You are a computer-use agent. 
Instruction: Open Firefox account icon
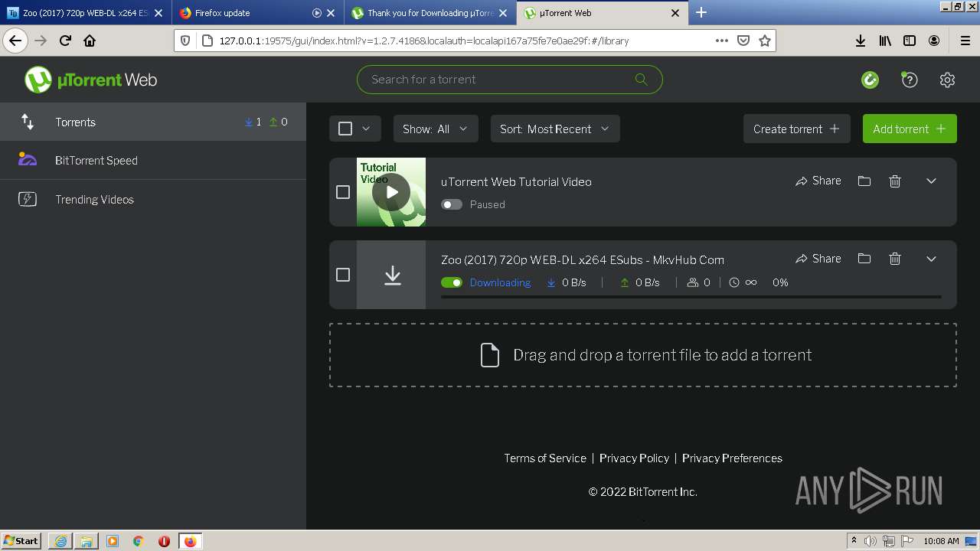934,41
